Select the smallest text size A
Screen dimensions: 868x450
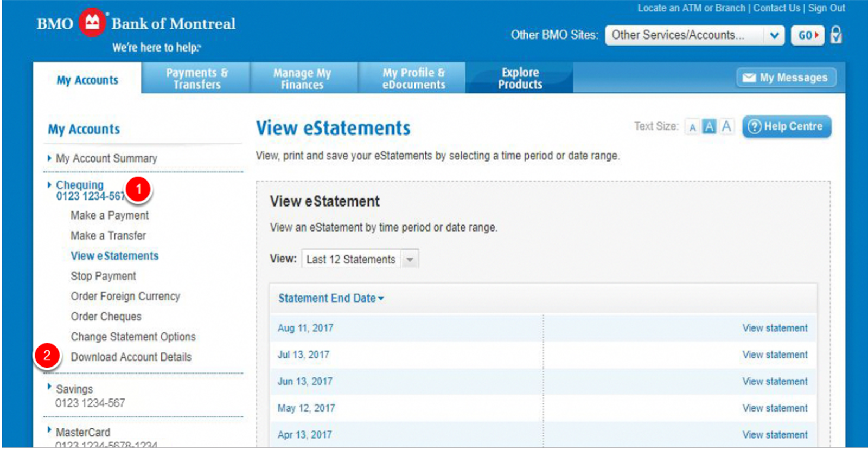point(692,127)
